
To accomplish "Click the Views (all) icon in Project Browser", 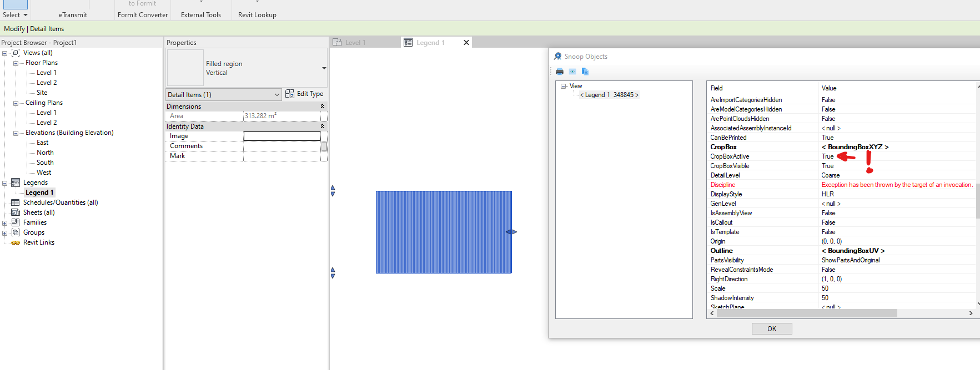I will click(16, 53).
